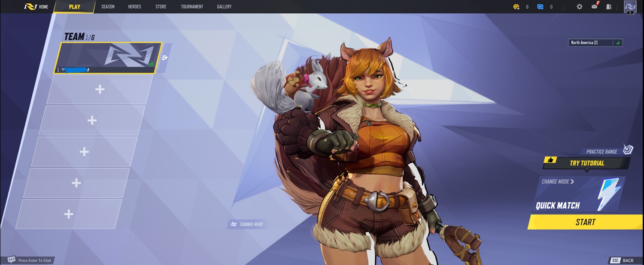Click the blue currency icon

click(541, 6)
